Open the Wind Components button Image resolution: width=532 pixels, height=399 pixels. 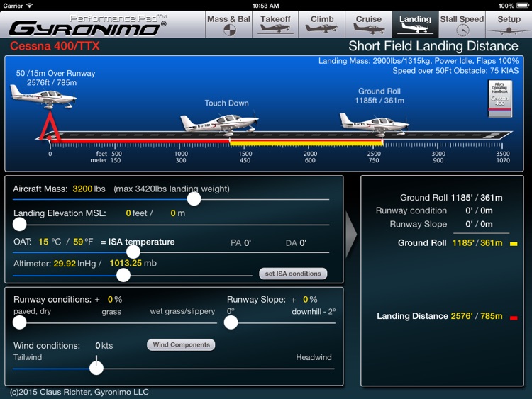[181, 344]
